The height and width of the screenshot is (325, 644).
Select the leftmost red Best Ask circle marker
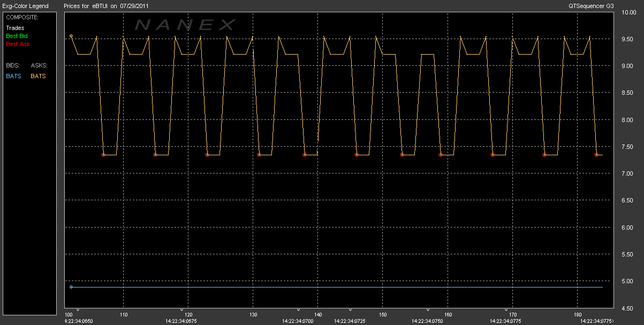[x=103, y=154]
